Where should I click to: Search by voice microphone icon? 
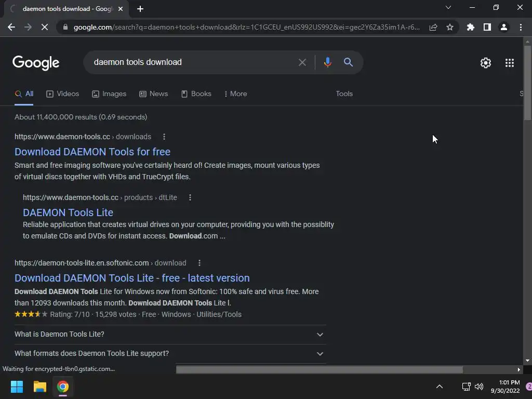click(x=327, y=62)
